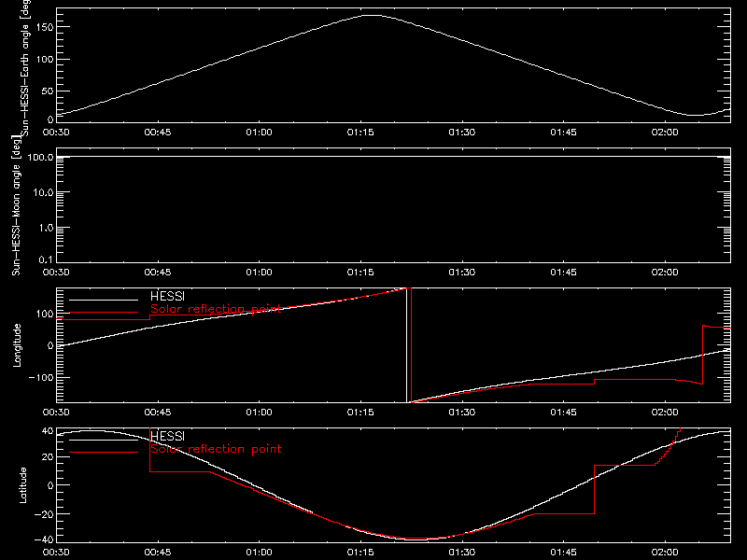Select Solar reflection point legend in Longitude plot
Viewport: 747px width, 560px height.
point(216,309)
